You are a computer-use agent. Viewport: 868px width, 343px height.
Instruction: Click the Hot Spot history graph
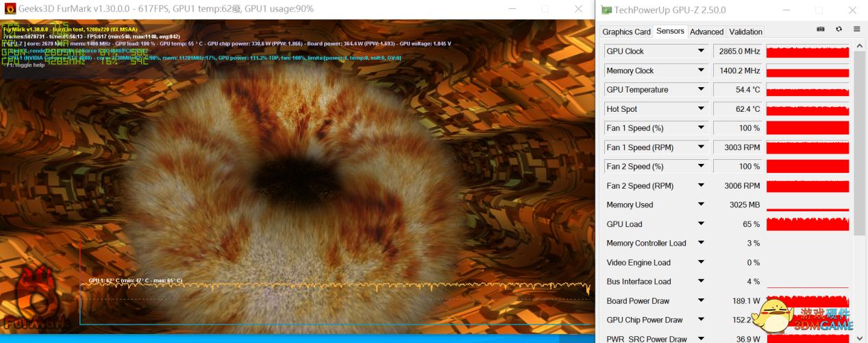tap(808, 109)
